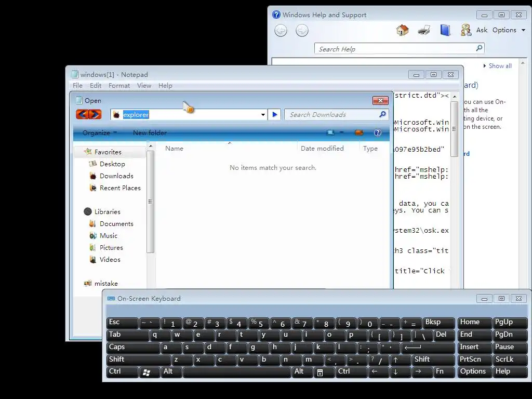Viewport: 532px width, 399px height.
Task: Open Browse Help book icon
Action: [445, 30]
